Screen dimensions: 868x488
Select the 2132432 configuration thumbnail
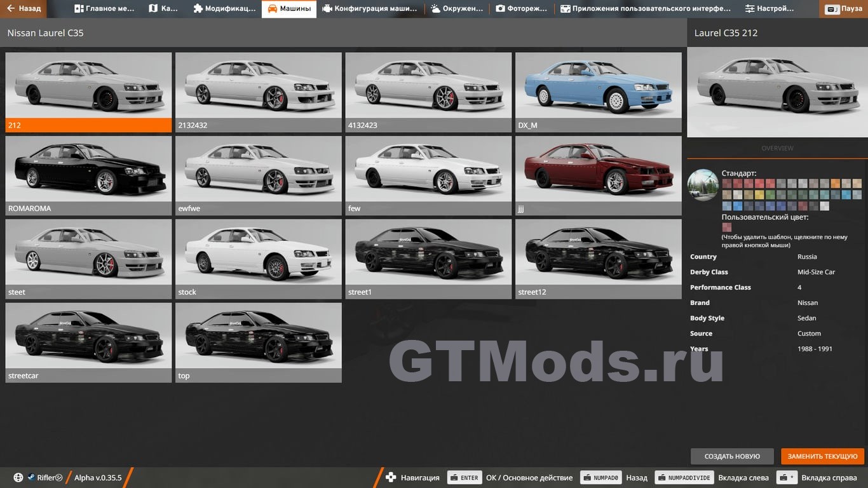point(259,92)
